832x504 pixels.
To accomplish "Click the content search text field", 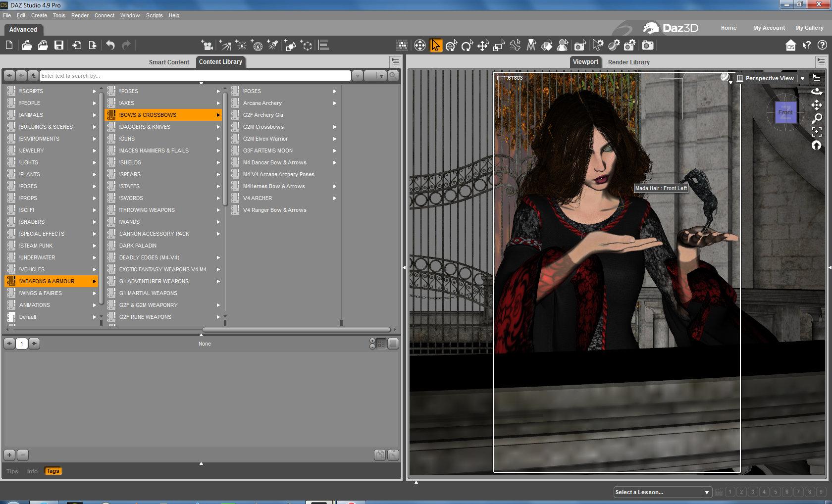I will [x=195, y=76].
